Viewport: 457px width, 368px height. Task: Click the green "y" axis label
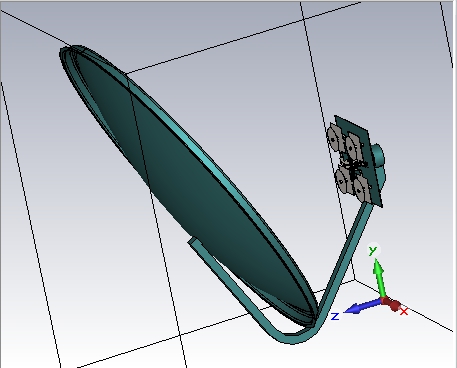coord(373,250)
